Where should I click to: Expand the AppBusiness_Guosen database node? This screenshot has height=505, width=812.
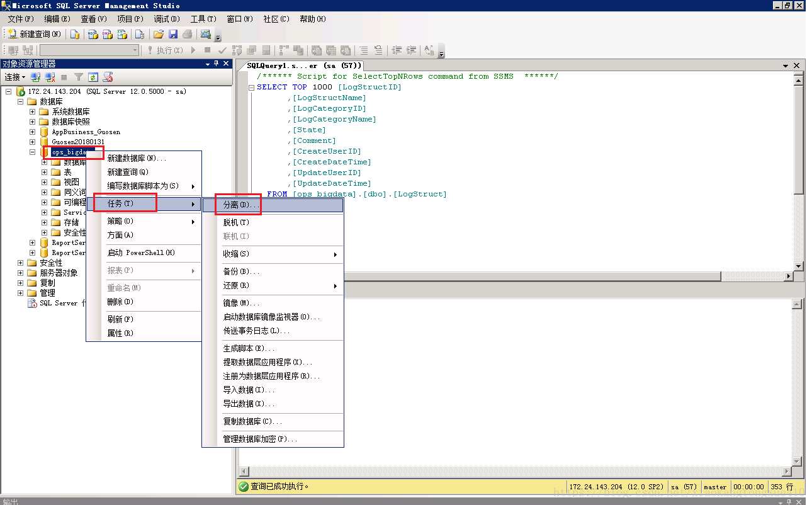click(32, 132)
